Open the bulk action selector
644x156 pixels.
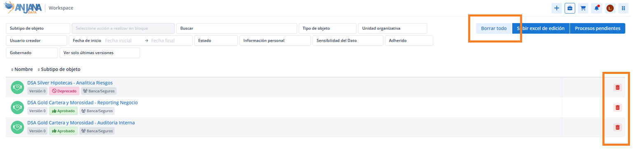(123, 28)
